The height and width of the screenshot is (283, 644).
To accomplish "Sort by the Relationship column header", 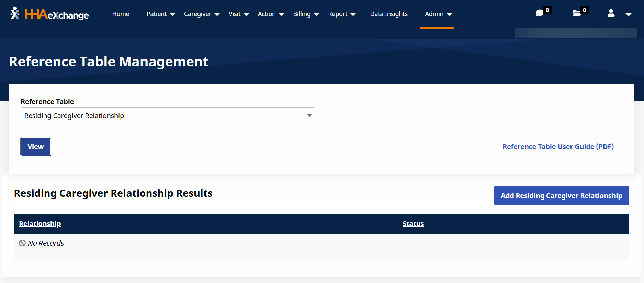I will 40,224.
